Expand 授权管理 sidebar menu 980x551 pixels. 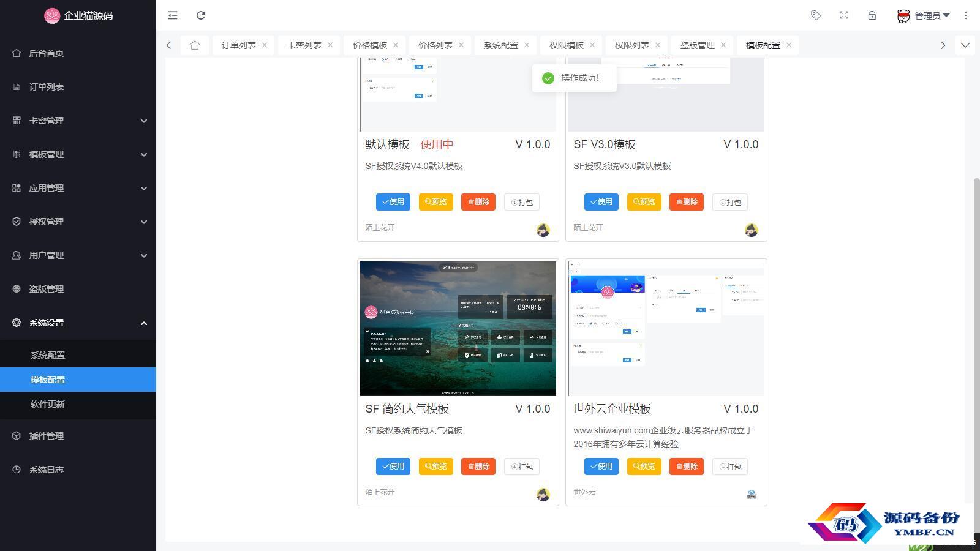(78, 222)
